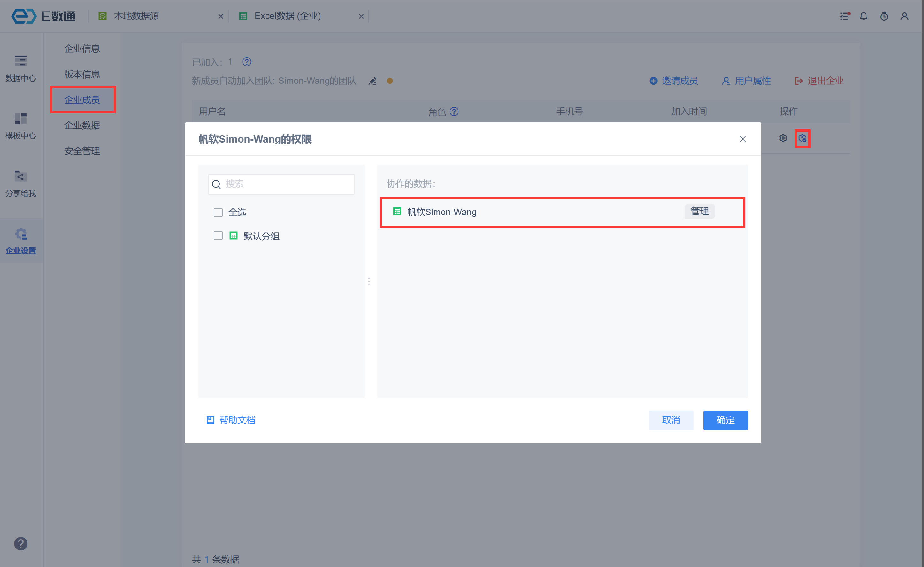The width and height of the screenshot is (924, 567).
Task: Click the notification bell icon
Action: point(863,16)
